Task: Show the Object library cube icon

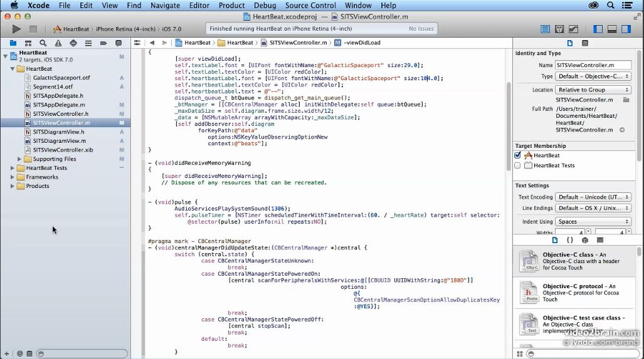Action: coord(584,240)
